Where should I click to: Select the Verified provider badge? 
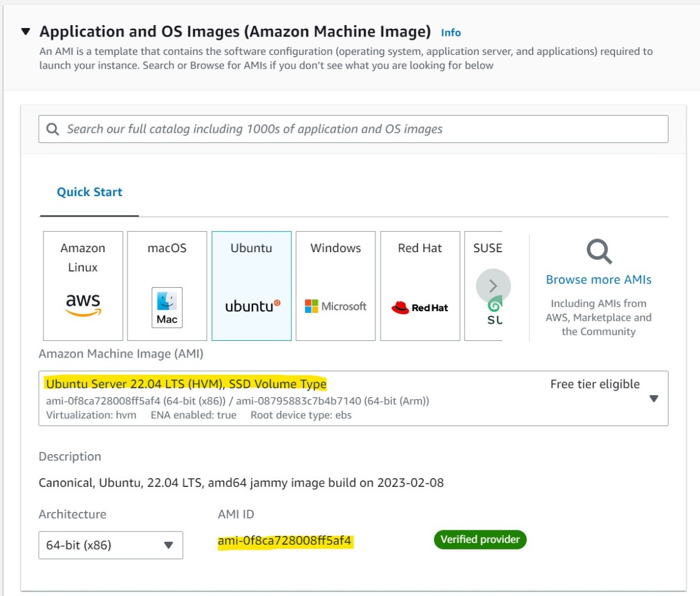pos(480,540)
